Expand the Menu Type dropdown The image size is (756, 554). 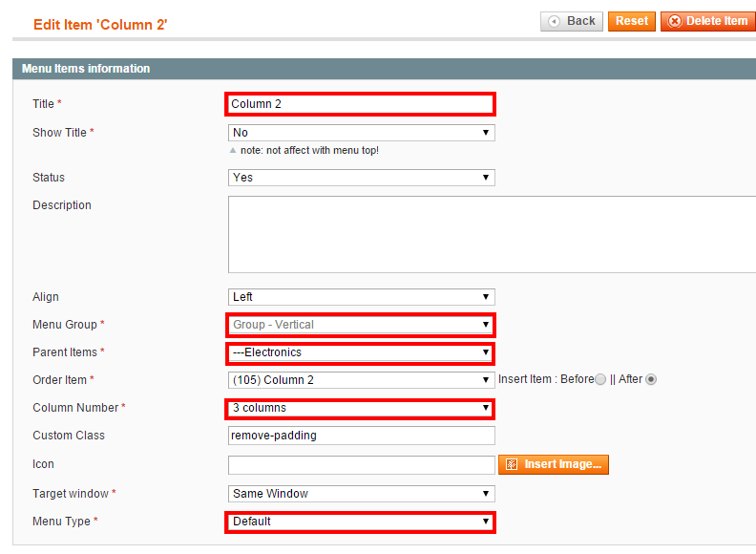(361, 522)
